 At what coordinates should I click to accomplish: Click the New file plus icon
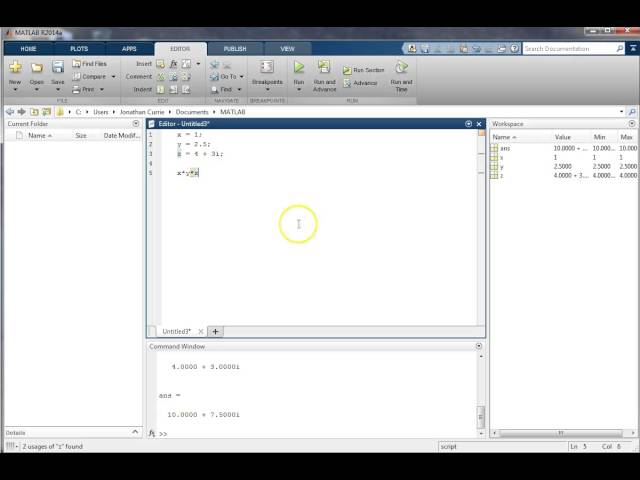click(x=15, y=67)
